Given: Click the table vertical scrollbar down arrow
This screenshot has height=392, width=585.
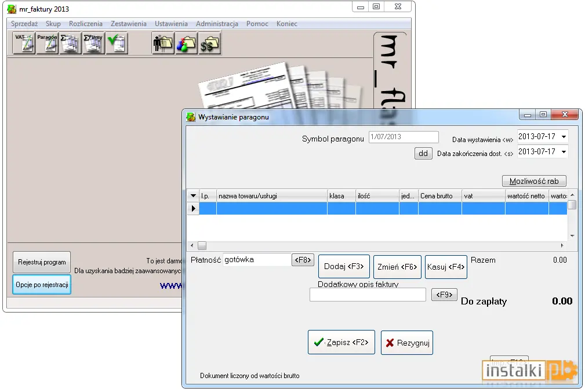Looking at the screenshot, I should [x=572, y=236].
